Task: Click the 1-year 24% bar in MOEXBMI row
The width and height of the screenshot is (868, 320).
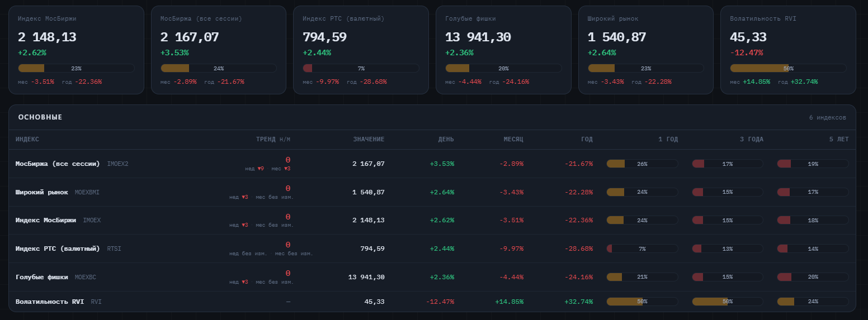Action: (x=642, y=192)
